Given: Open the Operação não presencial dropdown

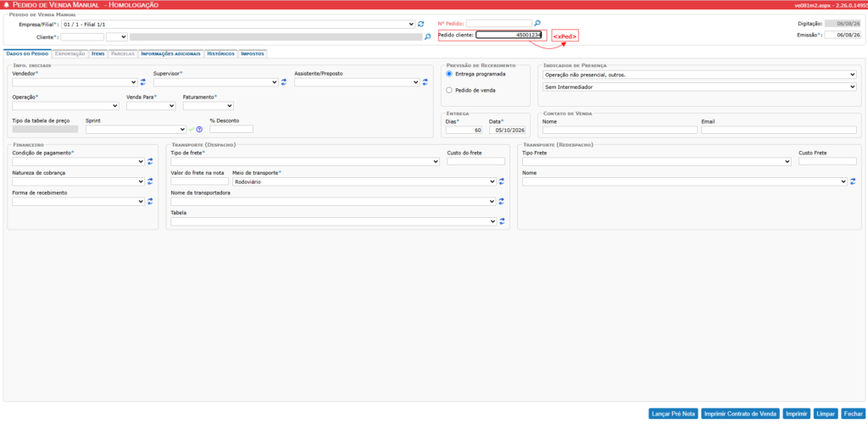Looking at the screenshot, I should [x=699, y=75].
